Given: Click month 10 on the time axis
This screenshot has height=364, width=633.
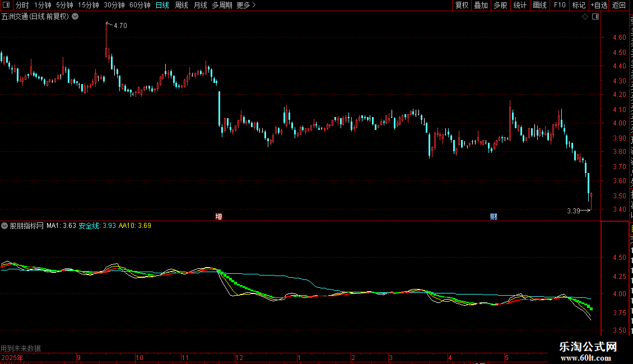Looking at the screenshot, I should pos(139,357).
